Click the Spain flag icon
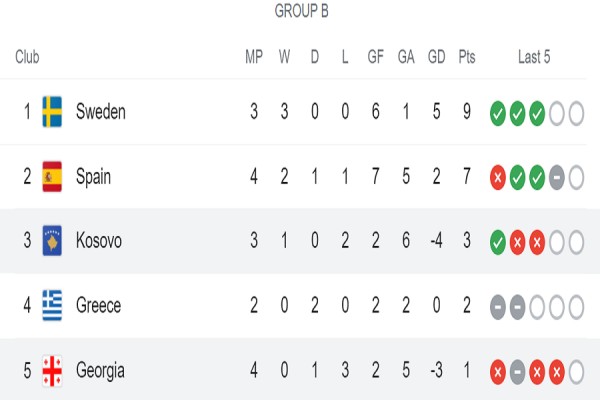600x400 pixels. click(x=52, y=177)
